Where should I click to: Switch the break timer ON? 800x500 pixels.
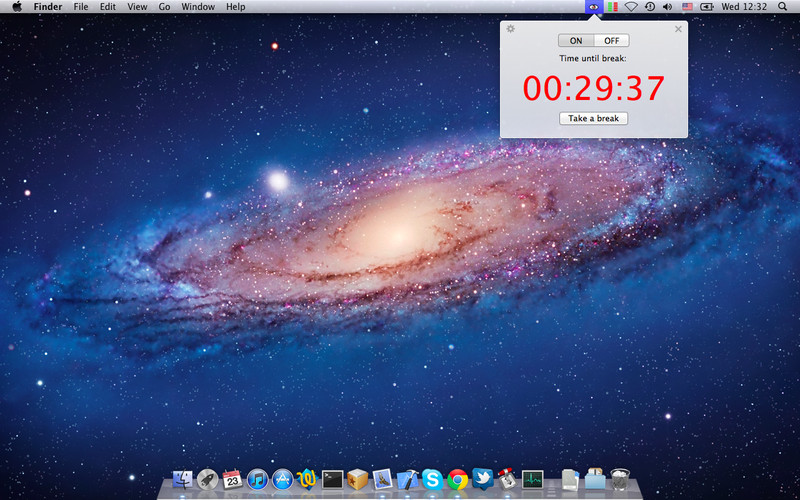point(576,41)
